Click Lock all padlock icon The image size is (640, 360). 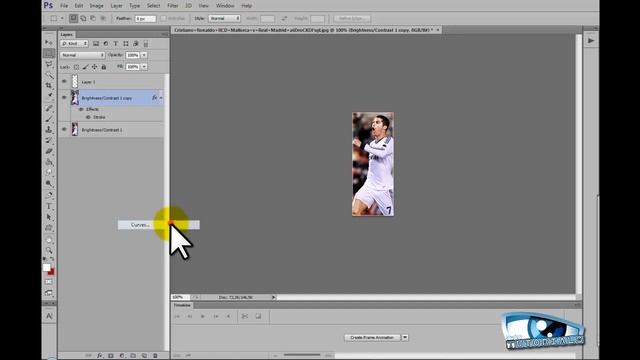pos(104,67)
